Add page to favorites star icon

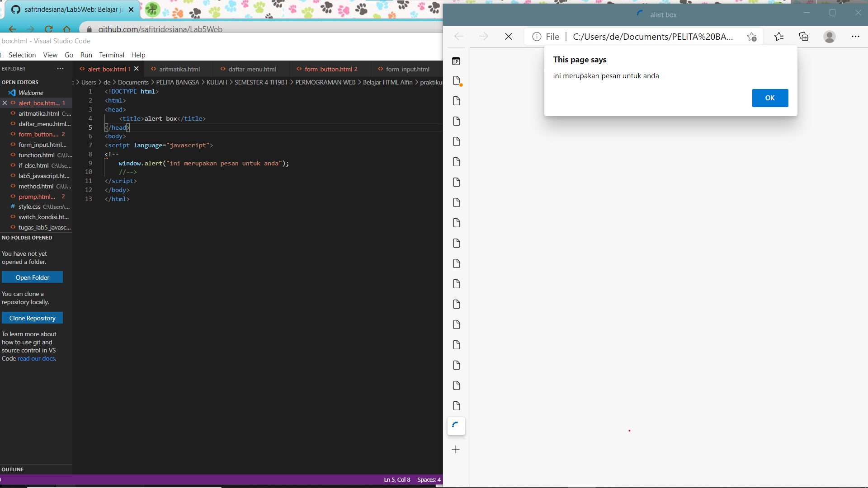click(x=751, y=37)
